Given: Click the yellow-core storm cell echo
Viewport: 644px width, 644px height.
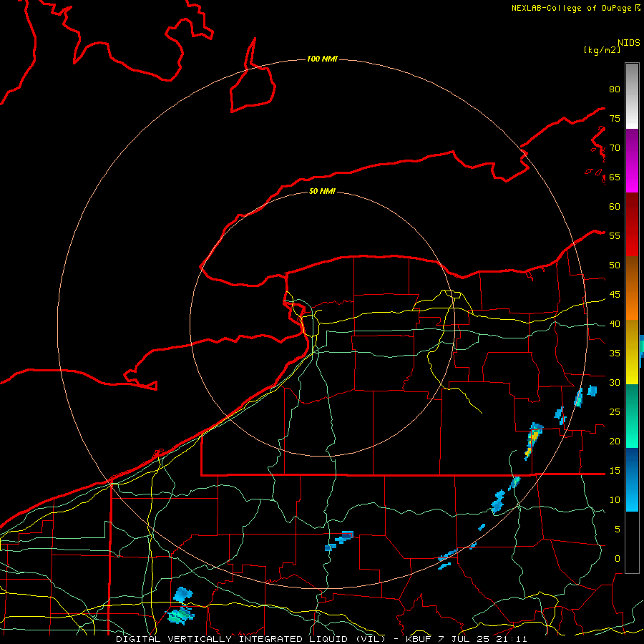Looking at the screenshot, I should (x=533, y=441).
